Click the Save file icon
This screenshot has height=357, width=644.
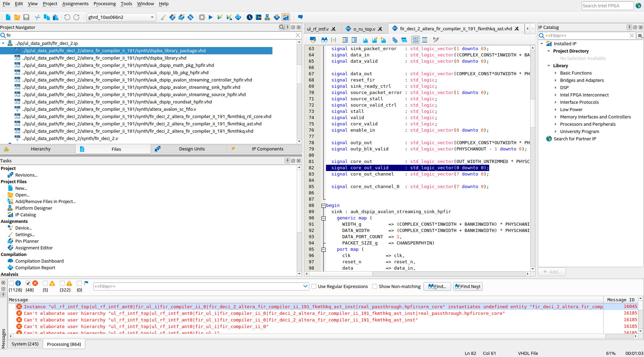point(26,17)
